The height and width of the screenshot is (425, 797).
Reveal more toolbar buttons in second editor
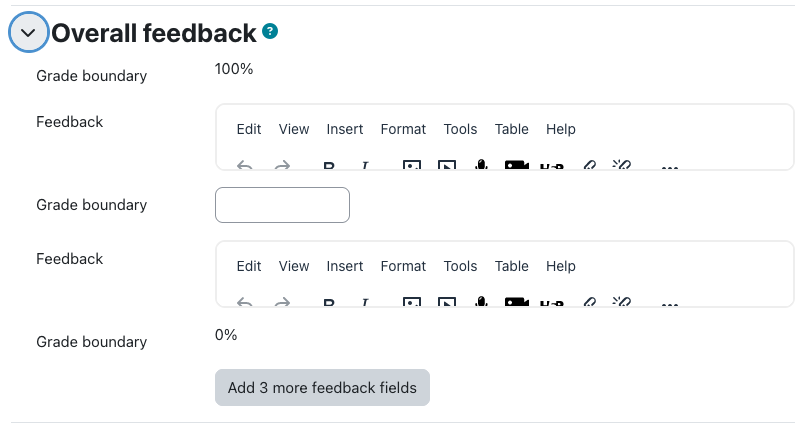[x=669, y=303]
